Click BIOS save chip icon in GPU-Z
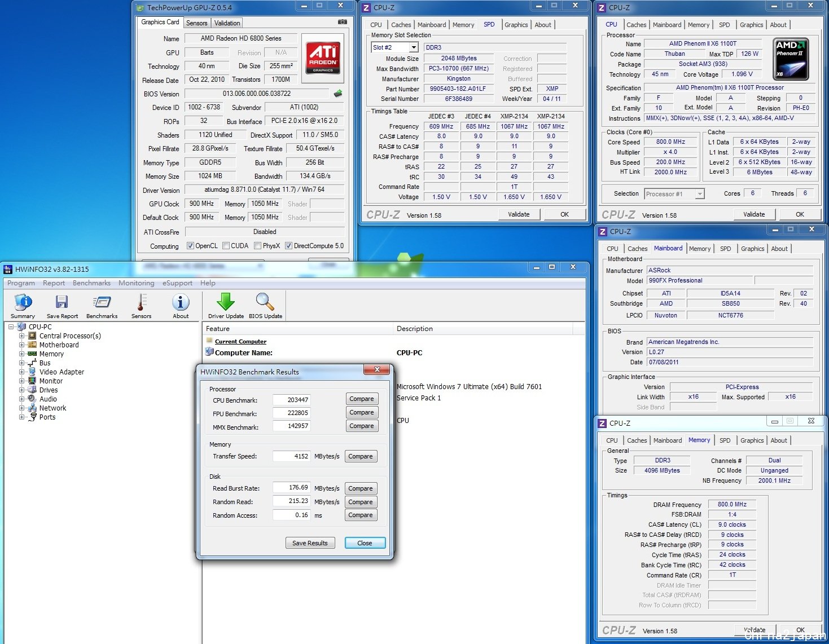 click(x=338, y=94)
